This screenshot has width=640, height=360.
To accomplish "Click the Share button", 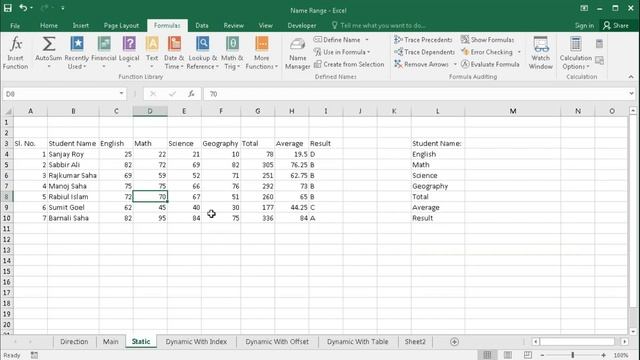I will click(x=616, y=25).
